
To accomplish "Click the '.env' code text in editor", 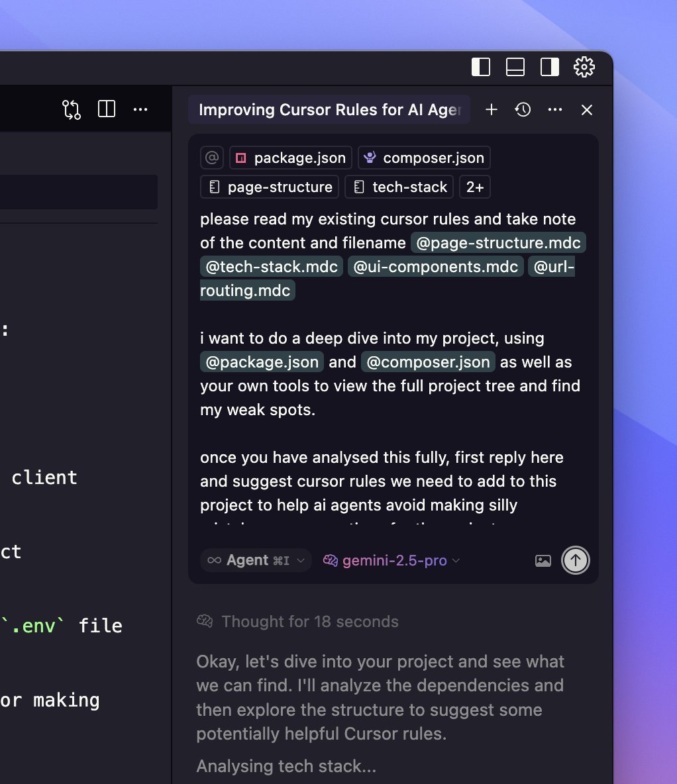I will (x=32, y=626).
